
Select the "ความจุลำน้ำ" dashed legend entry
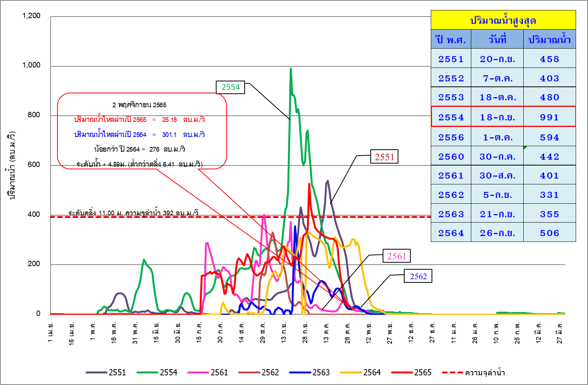click(474, 372)
